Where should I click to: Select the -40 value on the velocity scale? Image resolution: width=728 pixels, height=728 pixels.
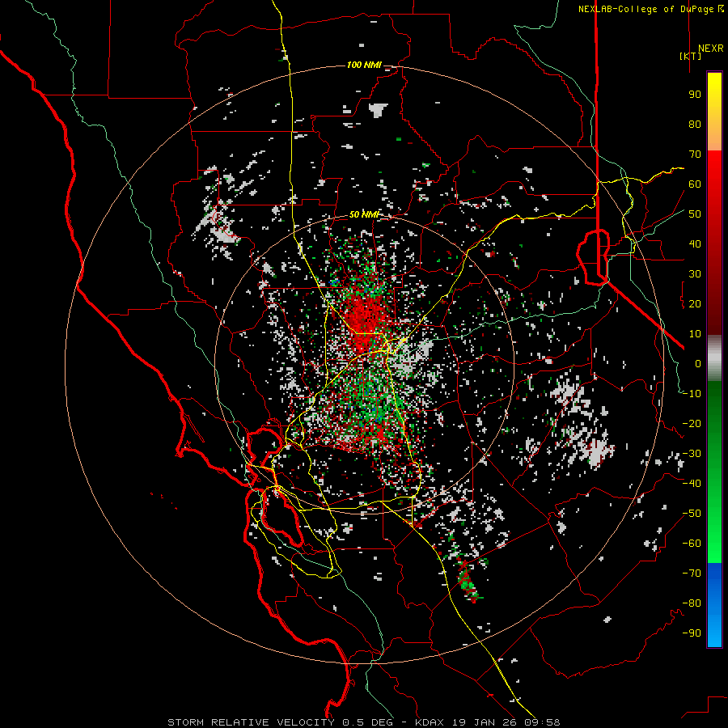692,484
